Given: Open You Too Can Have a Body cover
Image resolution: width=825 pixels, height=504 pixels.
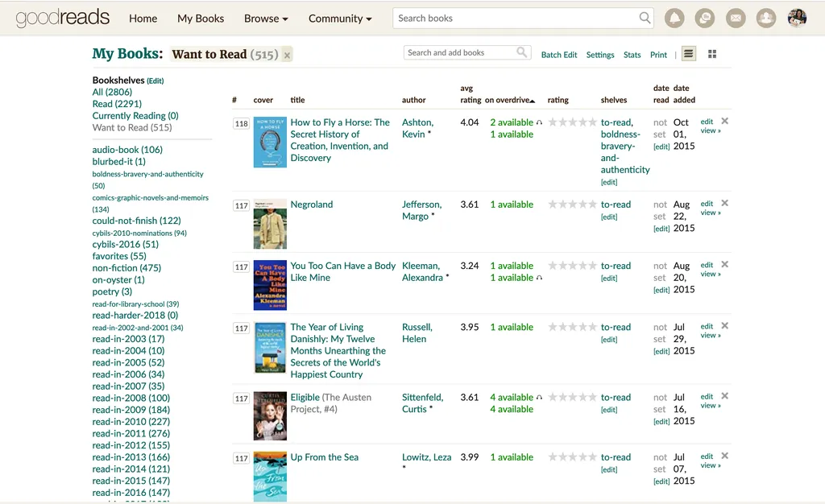Looking at the screenshot, I should (x=270, y=285).
